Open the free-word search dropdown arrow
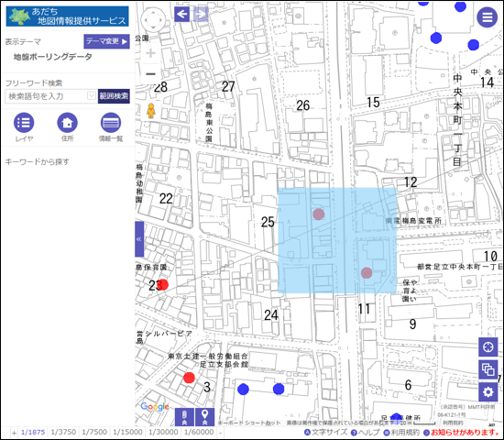 92,96
